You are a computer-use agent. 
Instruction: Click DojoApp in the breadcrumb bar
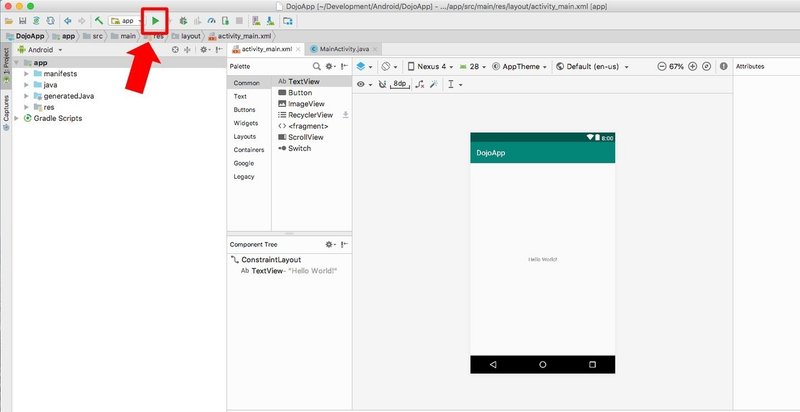(26, 36)
